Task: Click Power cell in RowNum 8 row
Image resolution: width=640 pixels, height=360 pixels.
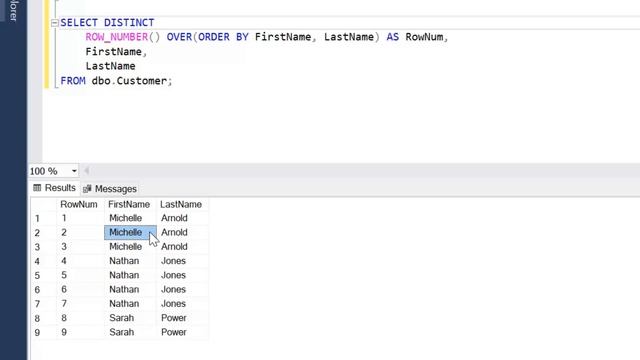Action: [x=182, y=318]
